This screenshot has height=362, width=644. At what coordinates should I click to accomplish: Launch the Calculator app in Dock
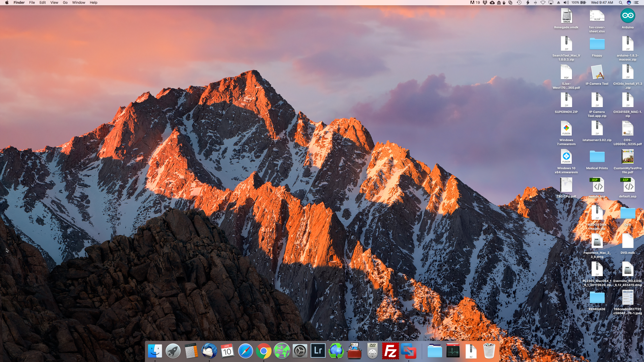[191, 350]
